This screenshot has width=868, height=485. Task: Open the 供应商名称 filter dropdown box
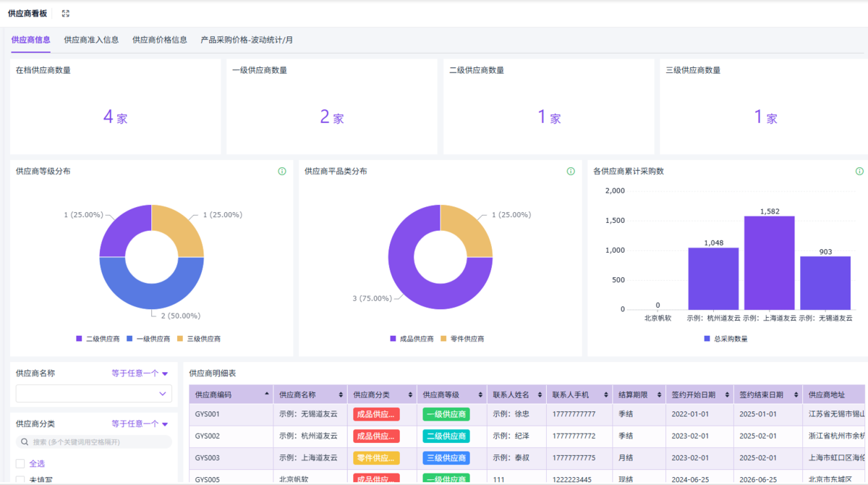(94, 394)
